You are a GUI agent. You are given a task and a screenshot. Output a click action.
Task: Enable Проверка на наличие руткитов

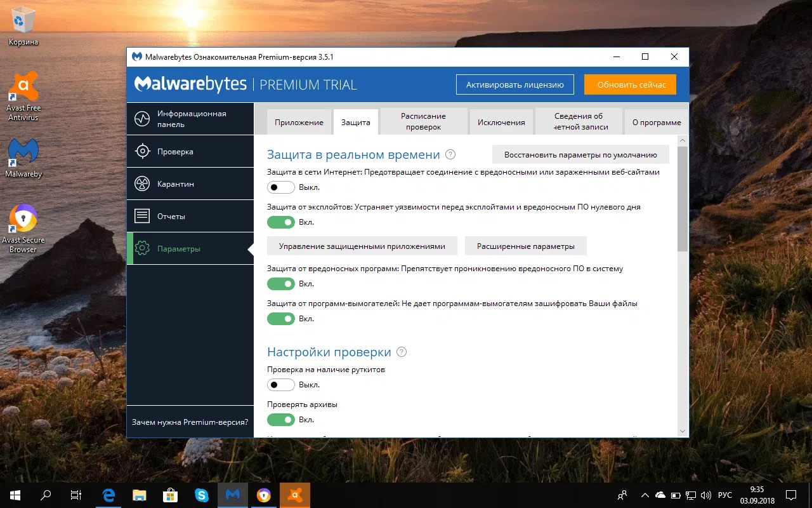coord(281,385)
